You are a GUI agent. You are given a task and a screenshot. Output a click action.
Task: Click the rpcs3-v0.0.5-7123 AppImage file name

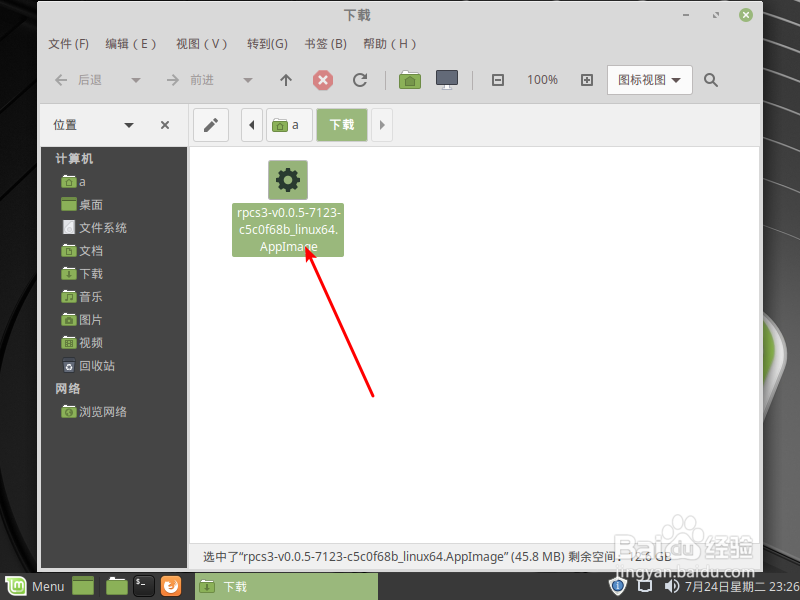point(288,230)
